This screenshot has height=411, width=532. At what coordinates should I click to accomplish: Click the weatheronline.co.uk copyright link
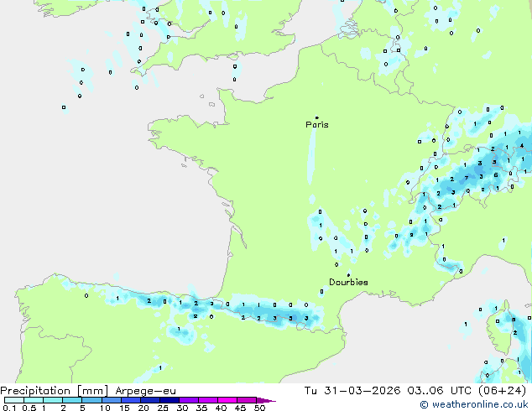474,404
